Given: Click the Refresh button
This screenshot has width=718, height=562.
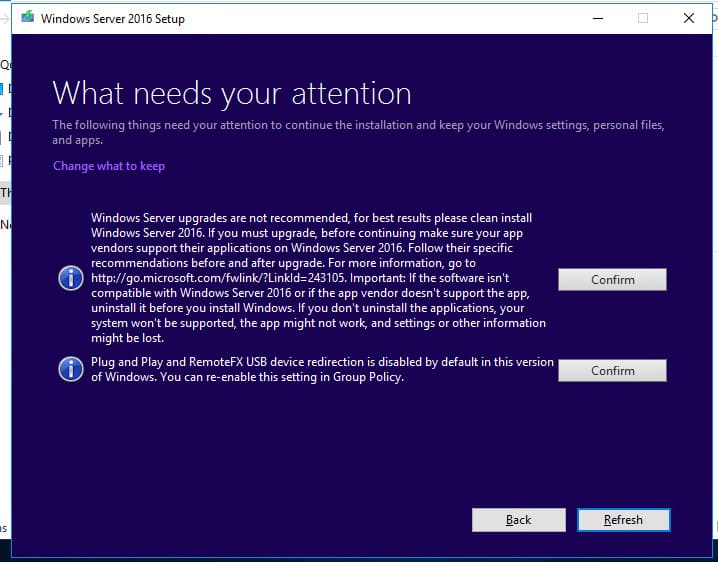Looking at the screenshot, I should pos(623,520).
